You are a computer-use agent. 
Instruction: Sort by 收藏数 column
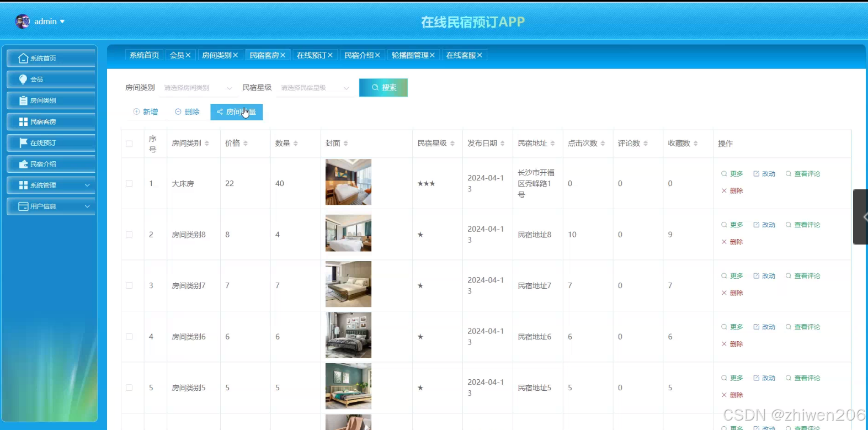click(x=696, y=144)
